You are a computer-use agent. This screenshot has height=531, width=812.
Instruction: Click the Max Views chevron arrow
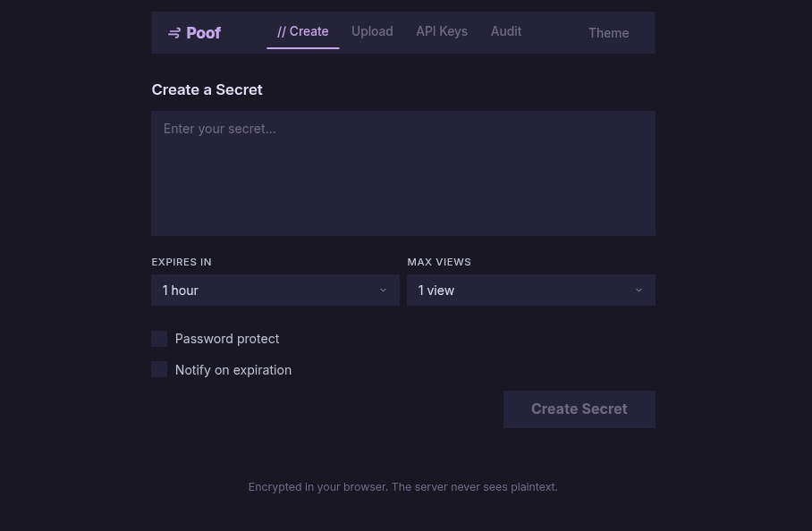click(x=639, y=291)
